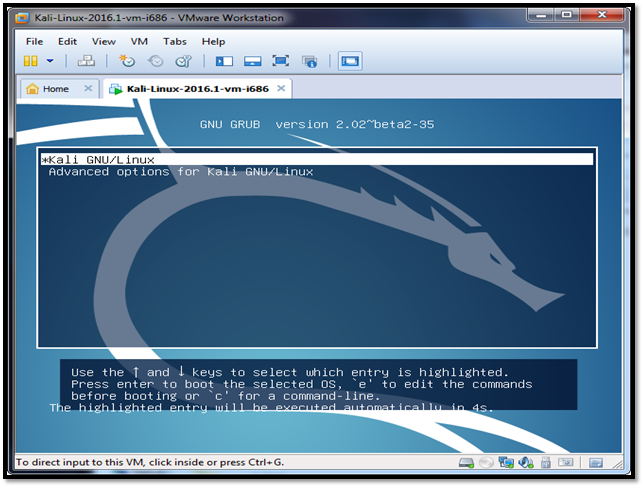Click the hard disk status bar icon
Viewport: 644px width, 488px height.
(466, 463)
